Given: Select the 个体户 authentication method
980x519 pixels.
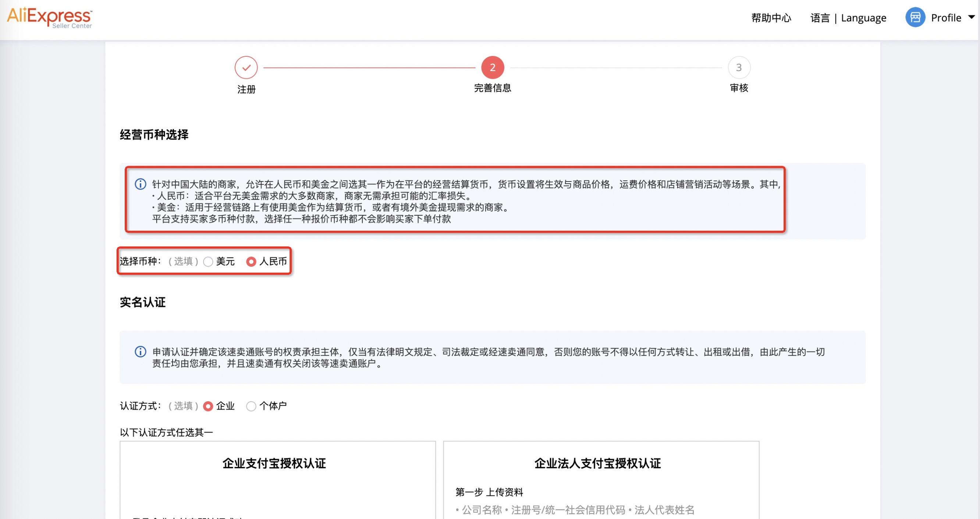Looking at the screenshot, I should point(251,406).
